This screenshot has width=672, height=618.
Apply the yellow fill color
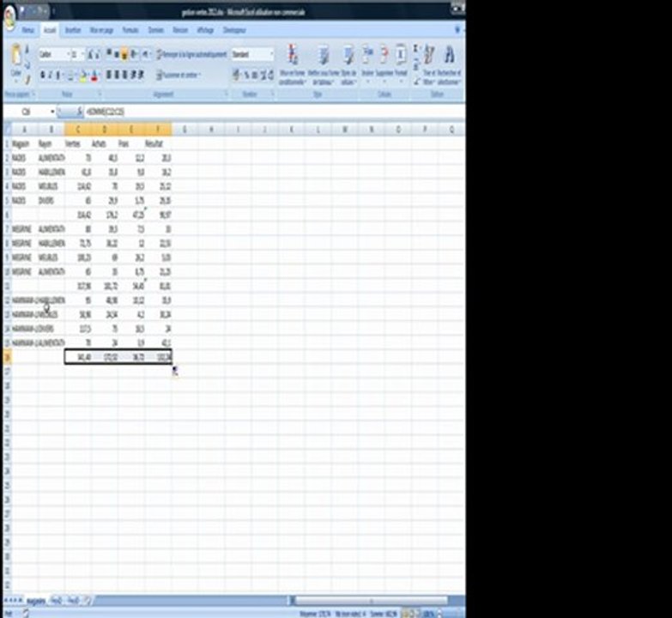tap(82, 76)
